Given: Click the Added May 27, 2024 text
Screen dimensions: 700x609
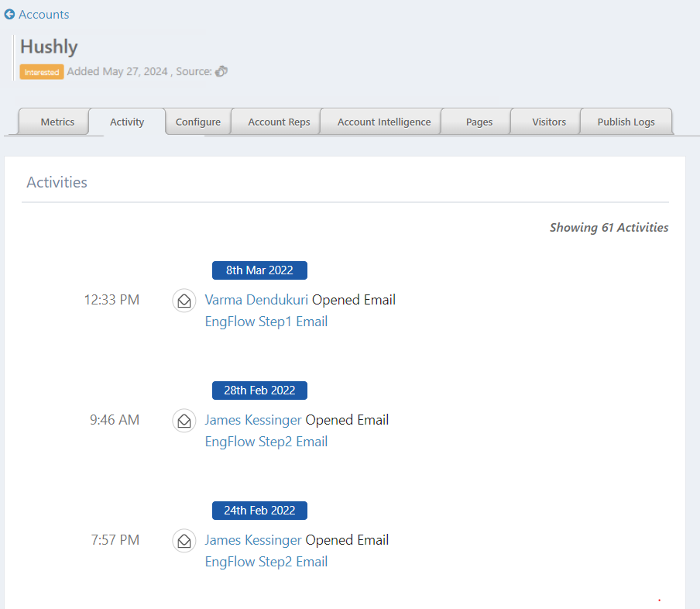Looking at the screenshot, I should (x=117, y=71).
